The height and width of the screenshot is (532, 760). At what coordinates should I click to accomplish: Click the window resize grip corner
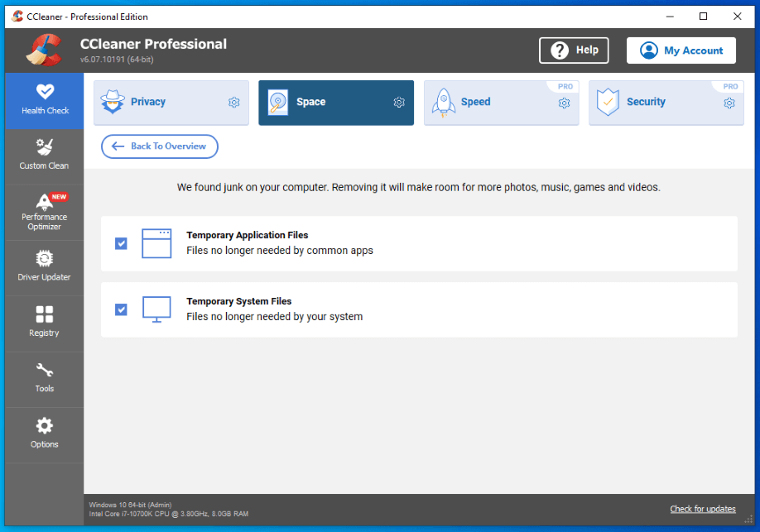click(x=749, y=520)
